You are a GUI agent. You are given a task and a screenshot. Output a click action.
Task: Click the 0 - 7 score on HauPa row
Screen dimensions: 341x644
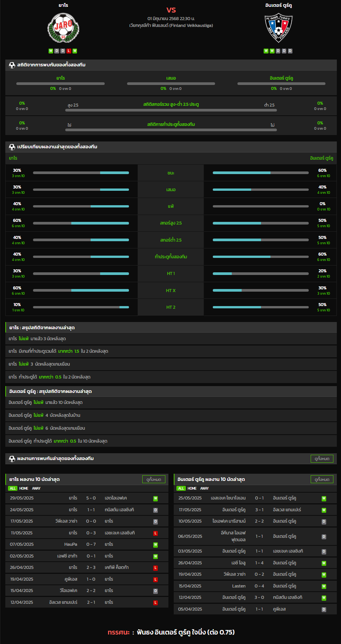click(x=91, y=544)
